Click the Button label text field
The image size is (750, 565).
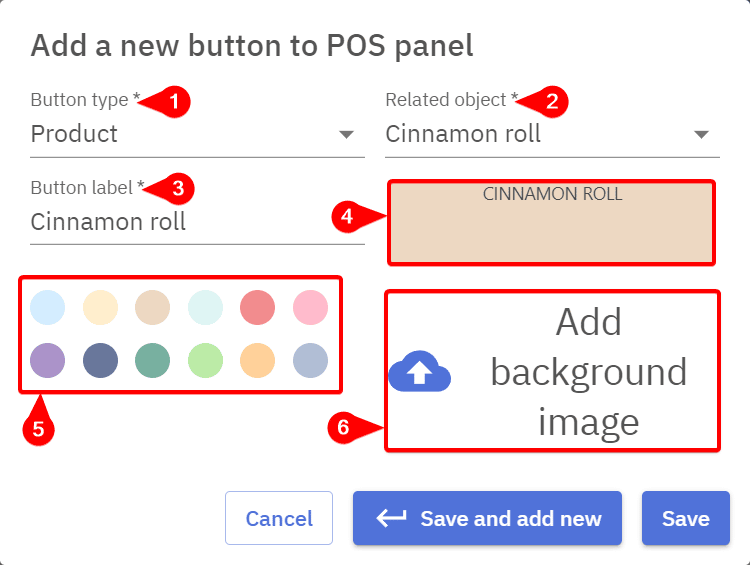tap(197, 222)
